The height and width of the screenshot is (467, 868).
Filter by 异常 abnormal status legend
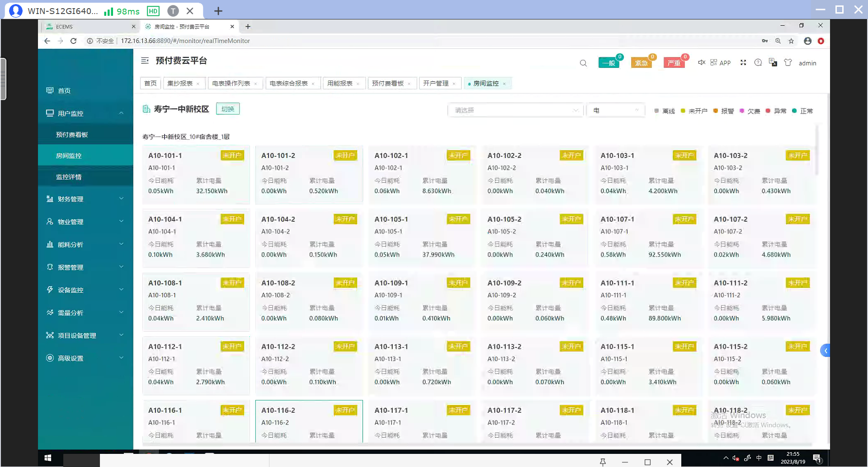pos(776,111)
